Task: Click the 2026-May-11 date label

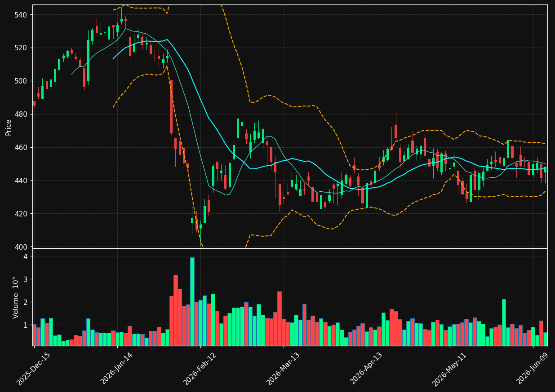Action: click(449, 369)
